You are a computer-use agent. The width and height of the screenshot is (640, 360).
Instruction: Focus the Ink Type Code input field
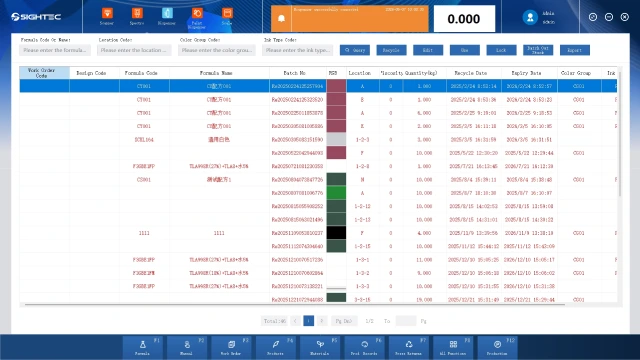[298, 50]
